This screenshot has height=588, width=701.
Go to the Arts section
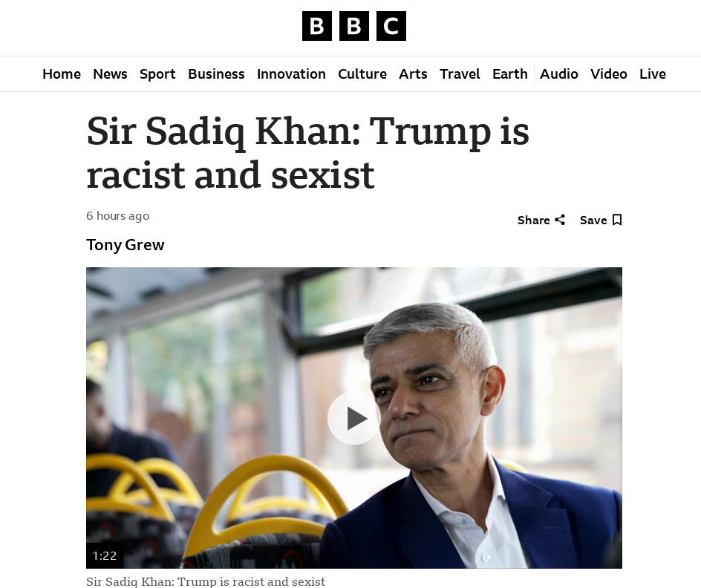point(413,74)
